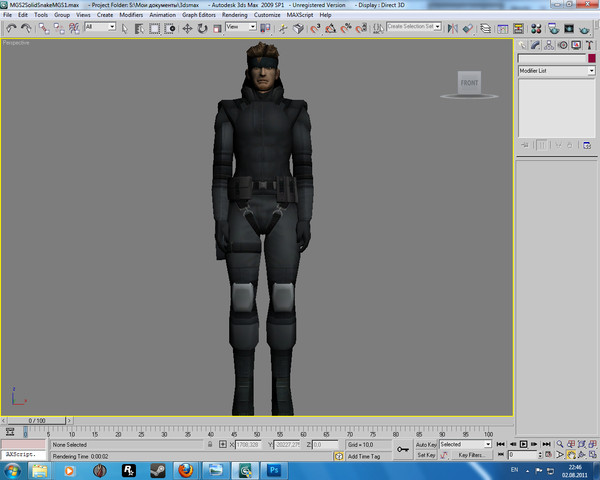Image resolution: width=600 pixels, height=480 pixels.
Task: Choose the Select and Rotate tool
Action: [202, 29]
